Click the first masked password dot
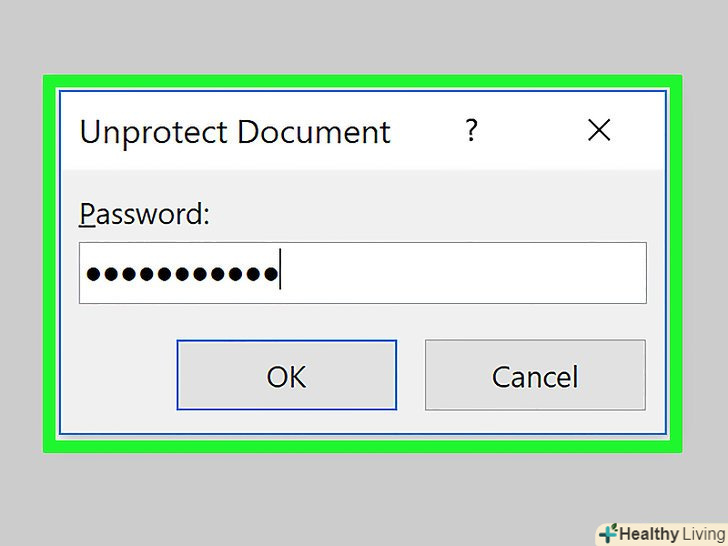Image resolution: width=728 pixels, height=546 pixels. (93, 274)
